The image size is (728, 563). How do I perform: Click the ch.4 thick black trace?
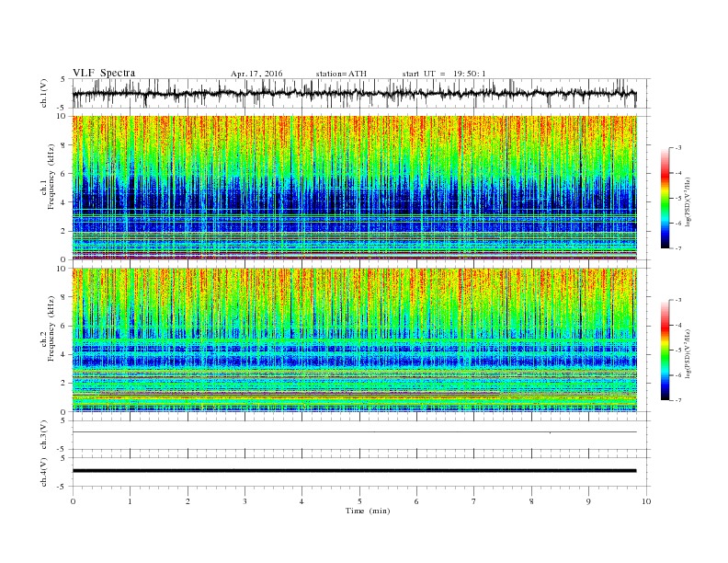(x=354, y=471)
